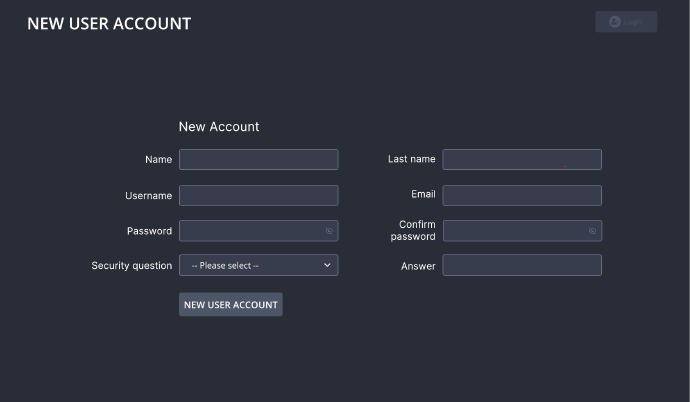
Task: Click the Confirm password label text
Action: point(414,231)
